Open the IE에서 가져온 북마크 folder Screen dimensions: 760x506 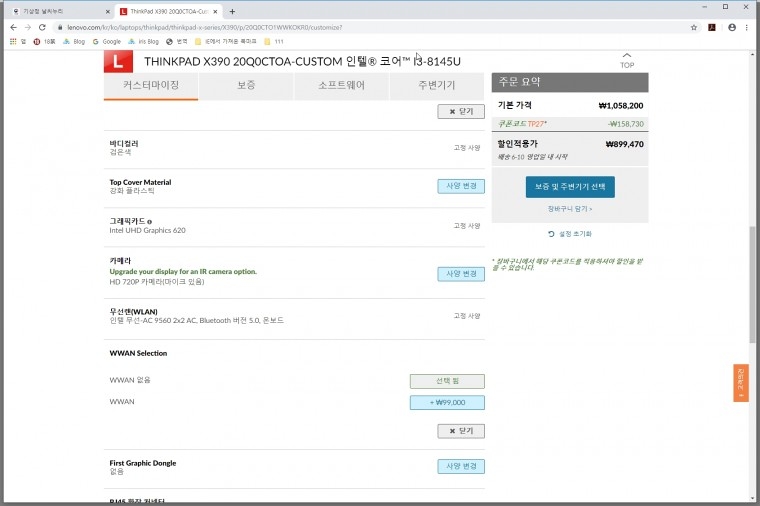tap(226, 42)
